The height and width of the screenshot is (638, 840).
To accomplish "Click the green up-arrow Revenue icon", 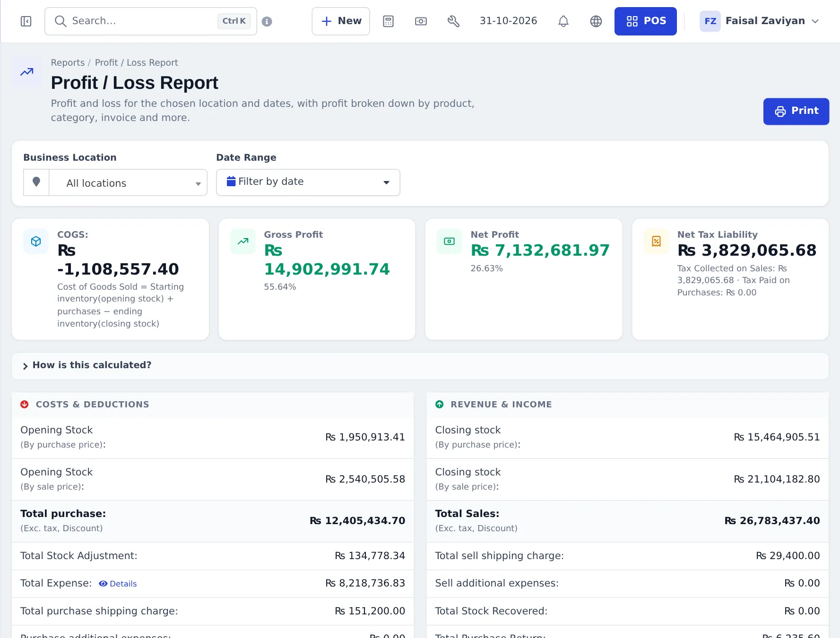I will pos(439,404).
